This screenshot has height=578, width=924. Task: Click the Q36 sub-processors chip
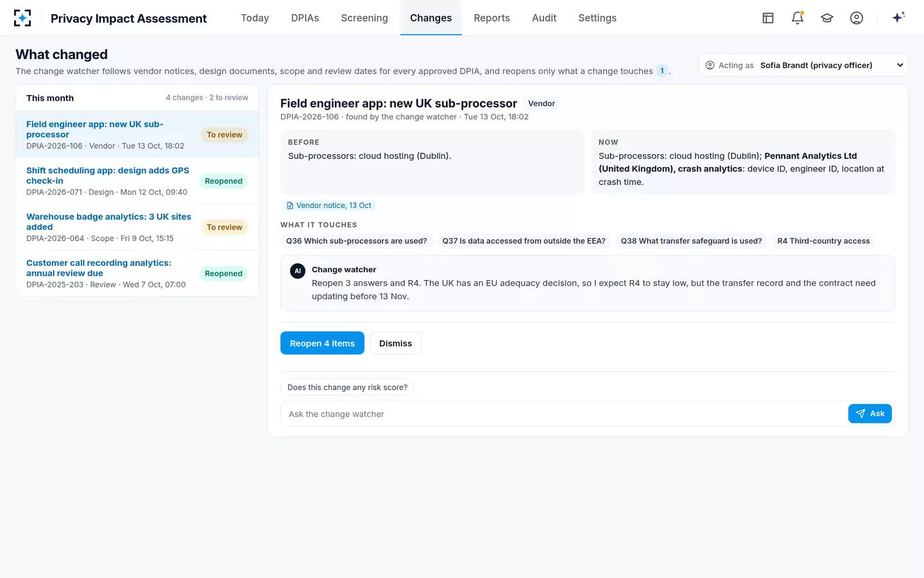tap(356, 241)
